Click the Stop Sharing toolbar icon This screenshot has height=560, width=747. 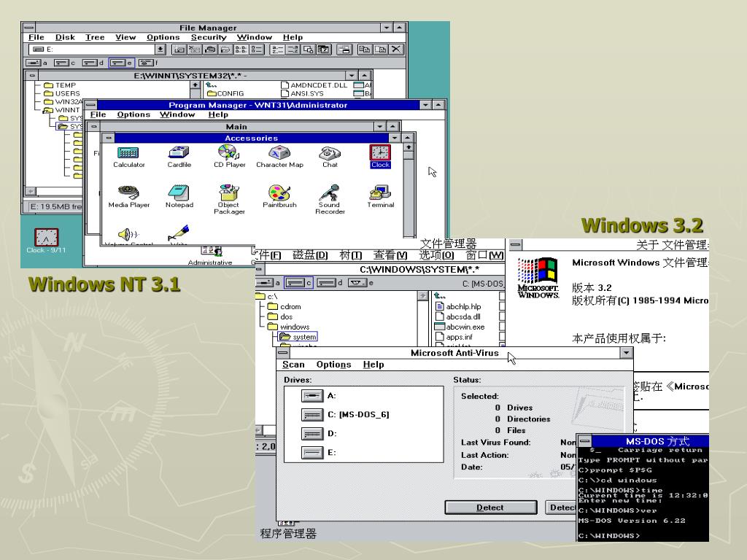pyautogui.click(x=225, y=49)
